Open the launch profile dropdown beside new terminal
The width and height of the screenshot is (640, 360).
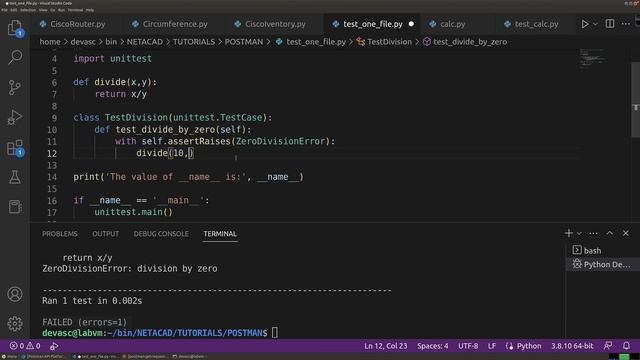pyautogui.click(x=579, y=233)
